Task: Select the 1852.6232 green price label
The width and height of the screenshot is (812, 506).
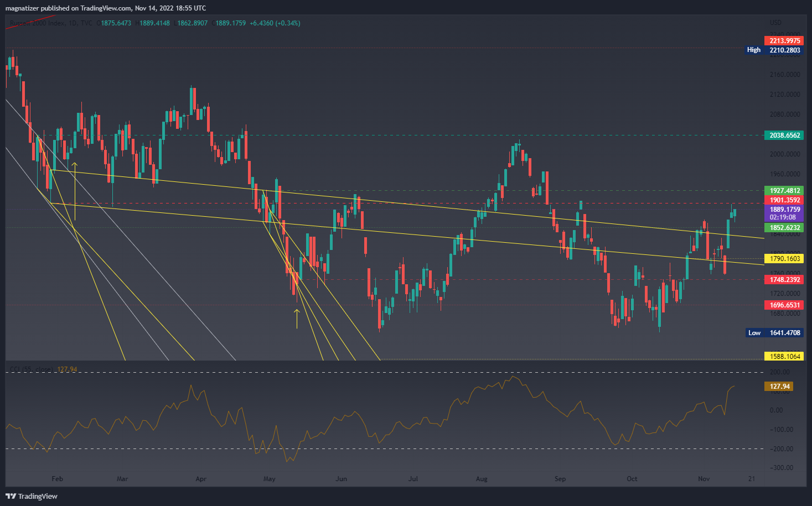Action: (x=784, y=228)
